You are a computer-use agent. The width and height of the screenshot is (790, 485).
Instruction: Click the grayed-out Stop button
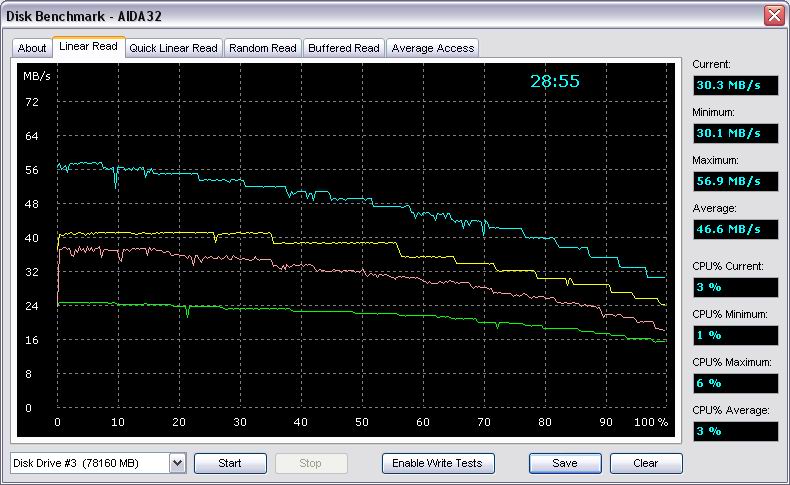pos(310,463)
